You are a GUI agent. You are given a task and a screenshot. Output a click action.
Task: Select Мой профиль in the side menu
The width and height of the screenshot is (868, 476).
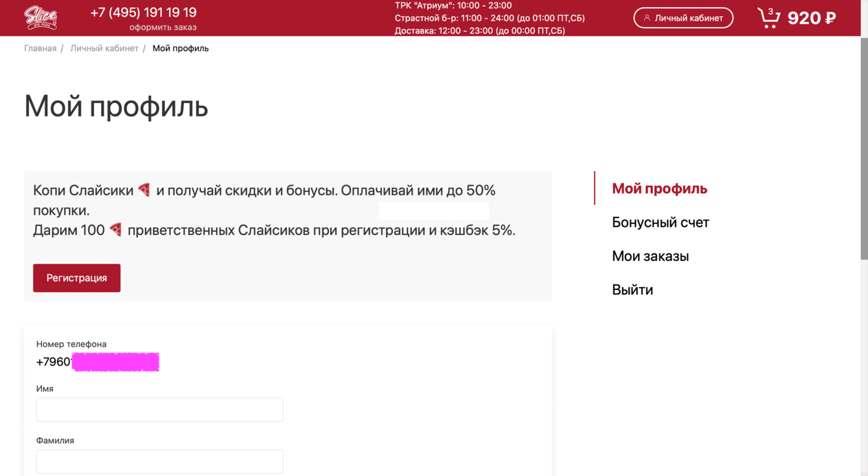click(x=659, y=188)
